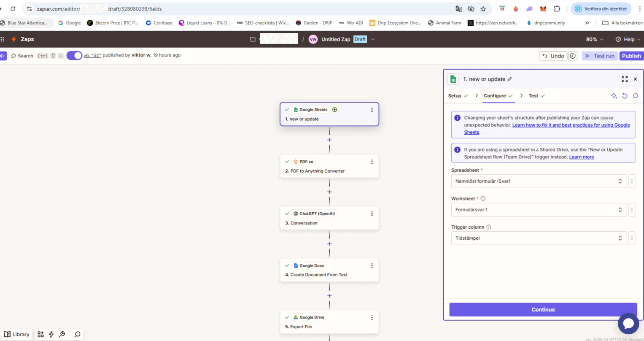Open the Spreadsheet dropdown
Image resolution: width=644 pixels, height=341 pixels.
pos(538,181)
